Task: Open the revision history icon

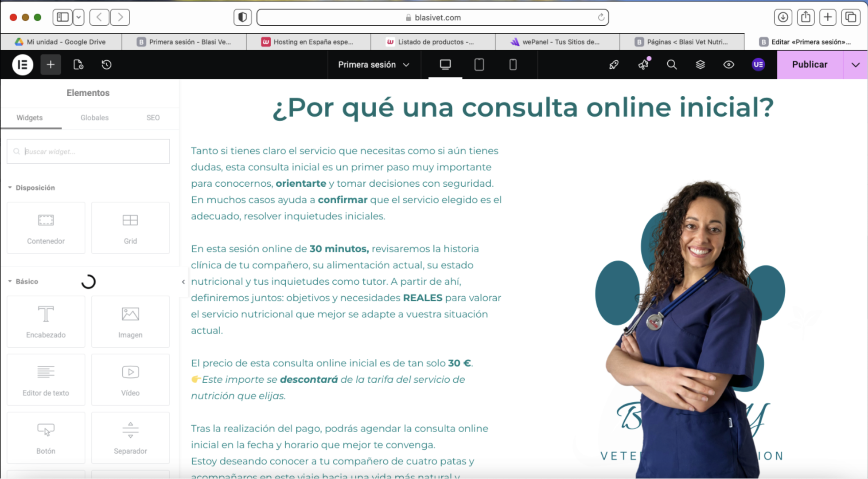Action: click(x=106, y=65)
